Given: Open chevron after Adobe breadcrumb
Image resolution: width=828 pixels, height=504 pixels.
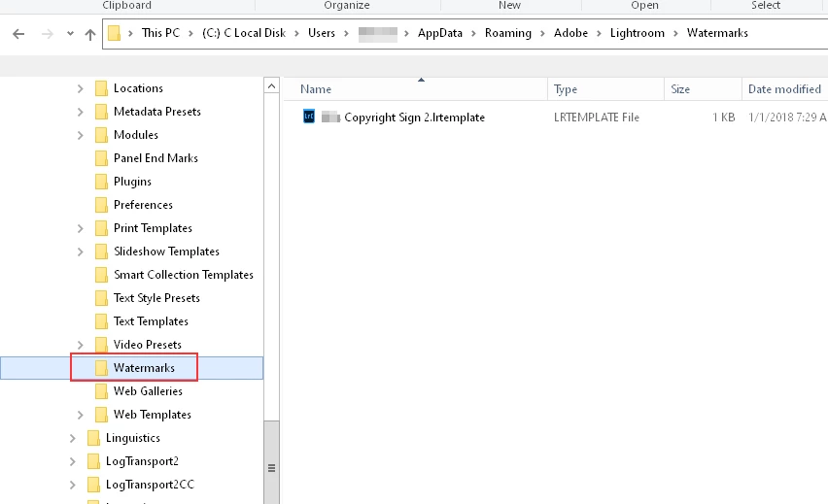Looking at the screenshot, I should point(599,33).
